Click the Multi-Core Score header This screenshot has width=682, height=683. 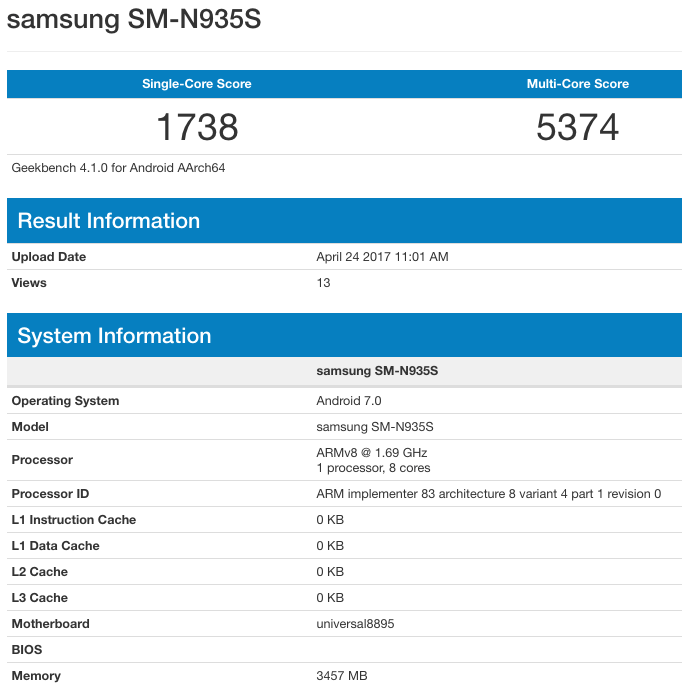(577, 84)
